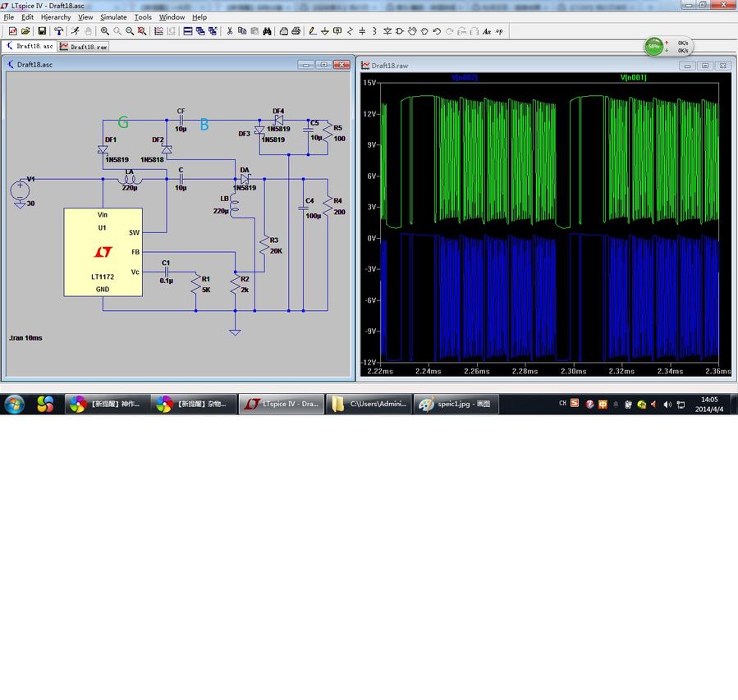Open the Tools menu
This screenshot has width=738, height=700.
point(143,17)
